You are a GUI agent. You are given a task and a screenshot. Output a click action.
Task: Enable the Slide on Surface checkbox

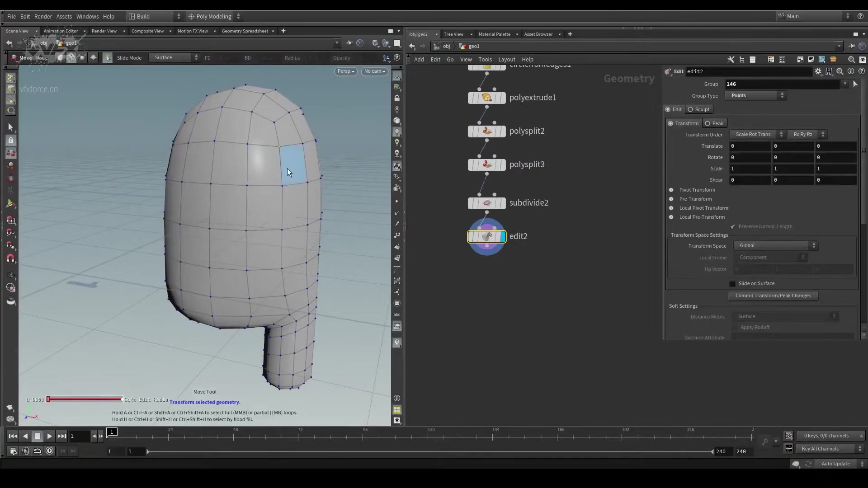pos(731,284)
